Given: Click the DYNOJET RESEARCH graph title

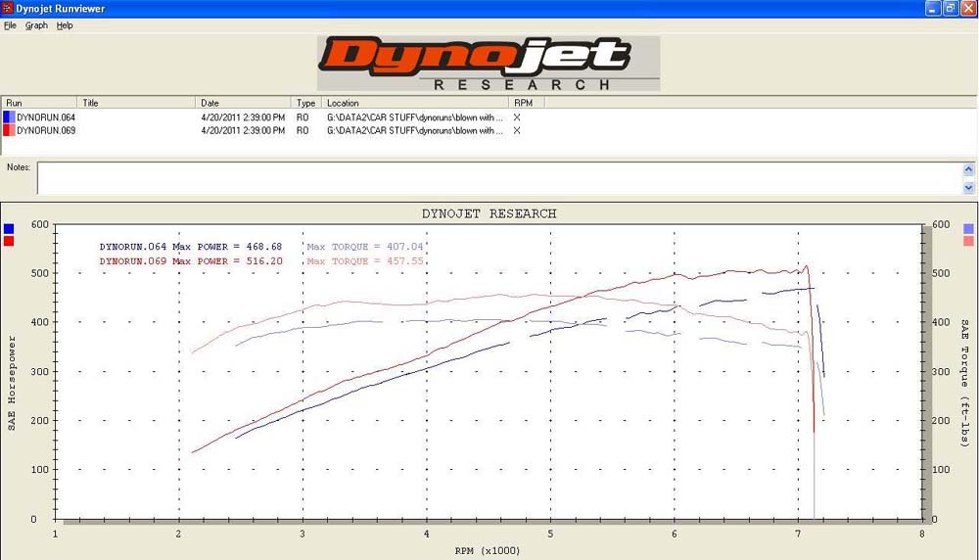Looking at the screenshot, I should click(489, 213).
